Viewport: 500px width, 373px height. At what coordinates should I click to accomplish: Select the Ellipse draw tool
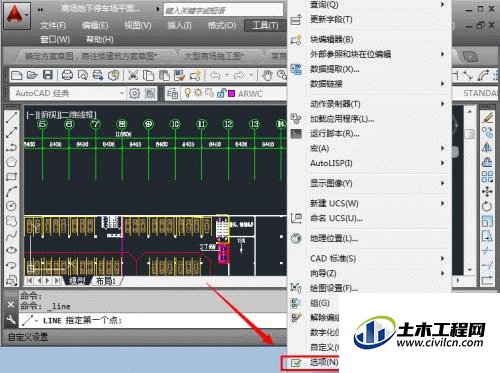11,250
